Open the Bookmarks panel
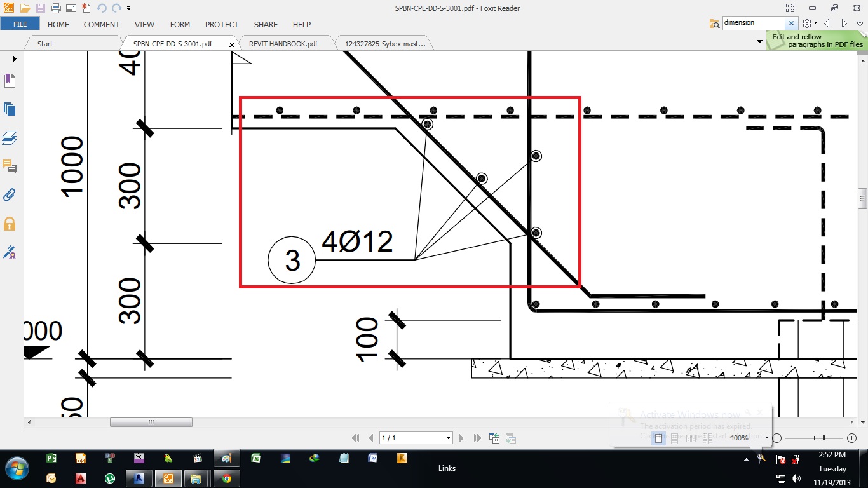Image resolution: width=868 pixels, height=488 pixels. 10,80
